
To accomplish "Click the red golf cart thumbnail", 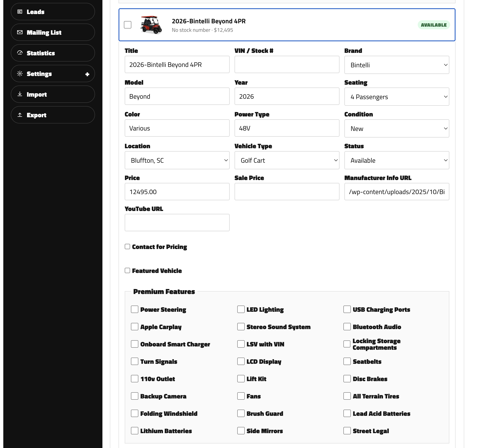I will coord(151,25).
